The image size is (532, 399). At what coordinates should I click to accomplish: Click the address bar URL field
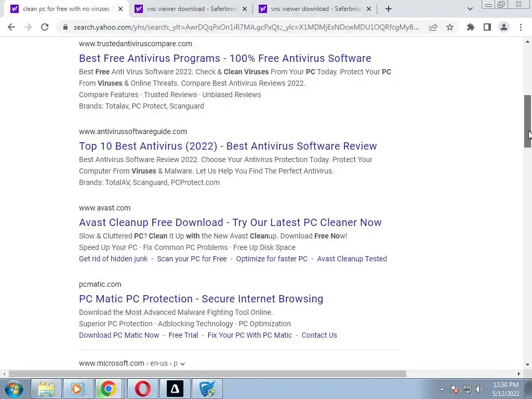246,27
